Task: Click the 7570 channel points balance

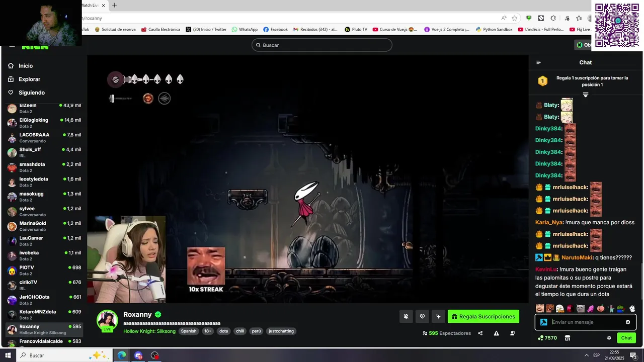Action: tap(547, 338)
